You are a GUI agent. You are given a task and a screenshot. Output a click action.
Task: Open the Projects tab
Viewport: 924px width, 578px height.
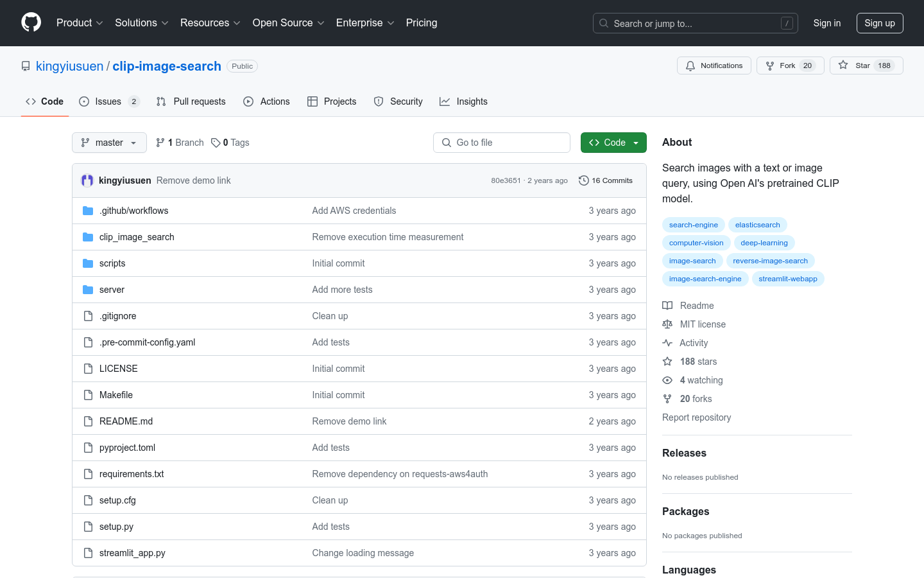point(332,101)
